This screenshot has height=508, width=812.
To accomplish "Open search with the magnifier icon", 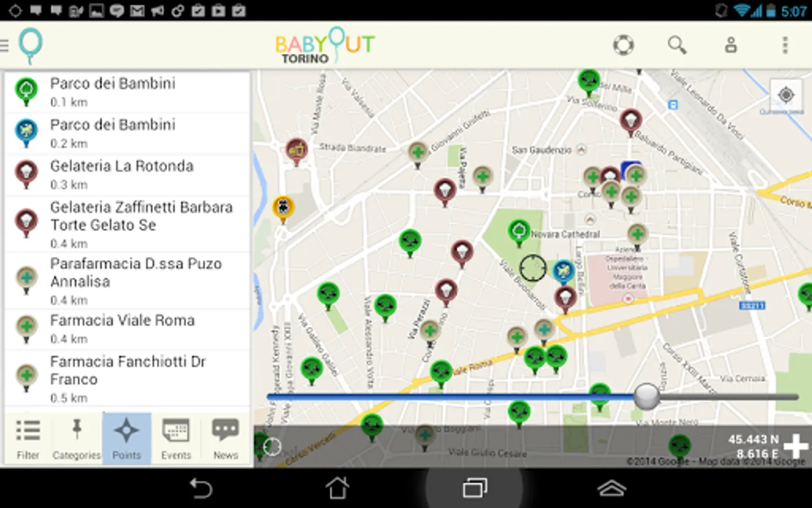I will (677, 45).
